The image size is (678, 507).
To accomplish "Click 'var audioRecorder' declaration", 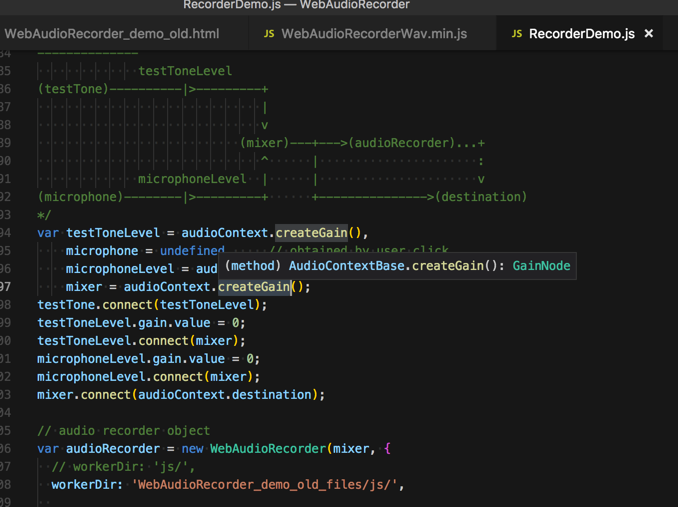I will (98, 449).
